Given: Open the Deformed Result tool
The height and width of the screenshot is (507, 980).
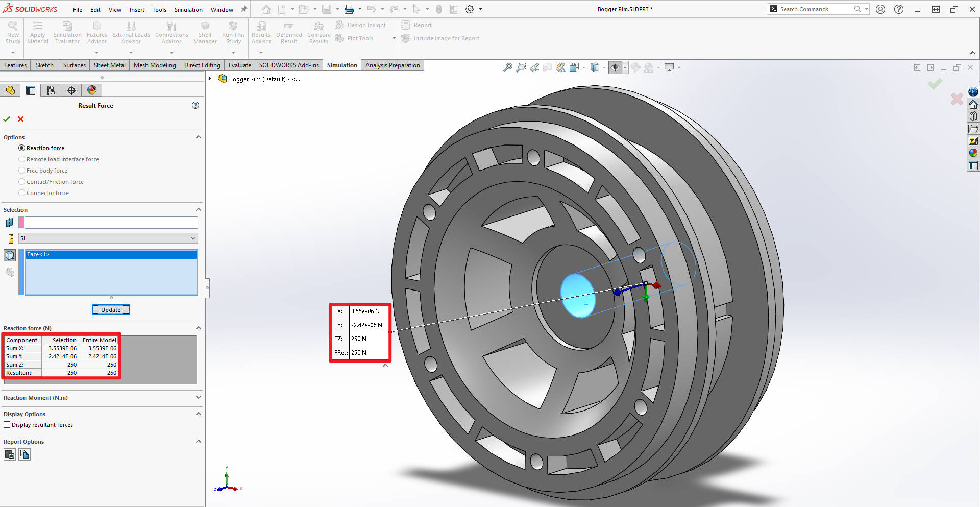Looking at the screenshot, I should click(x=289, y=32).
